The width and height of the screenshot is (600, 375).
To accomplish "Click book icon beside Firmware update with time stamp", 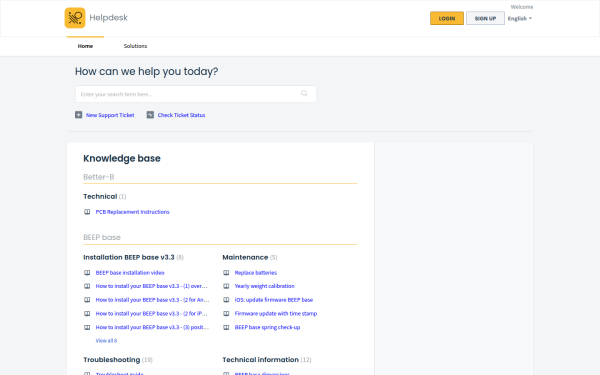I will [226, 314].
